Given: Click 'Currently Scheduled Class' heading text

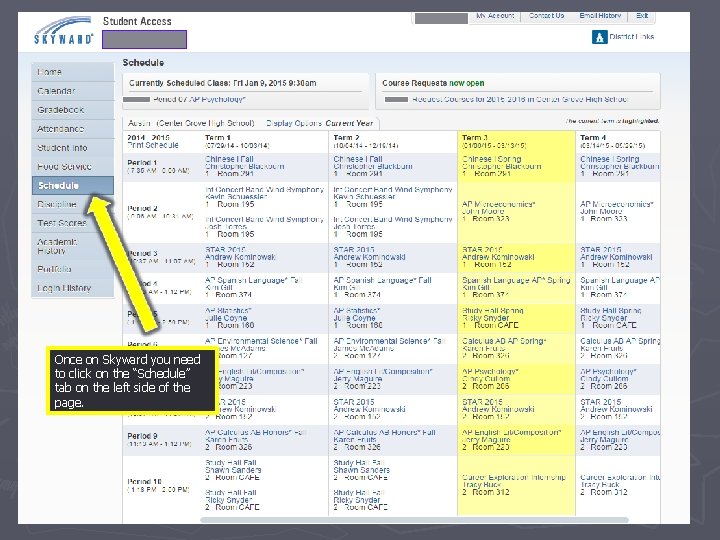Looking at the screenshot, I should pyautogui.click(x=222, y=83).
